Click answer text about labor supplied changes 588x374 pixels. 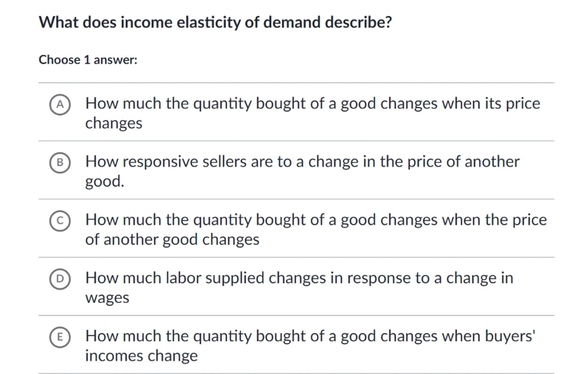coord(299,278)
